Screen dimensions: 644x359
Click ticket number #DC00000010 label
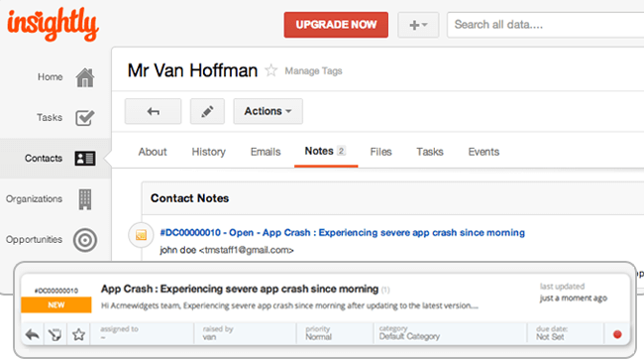[x=56, y=291]
